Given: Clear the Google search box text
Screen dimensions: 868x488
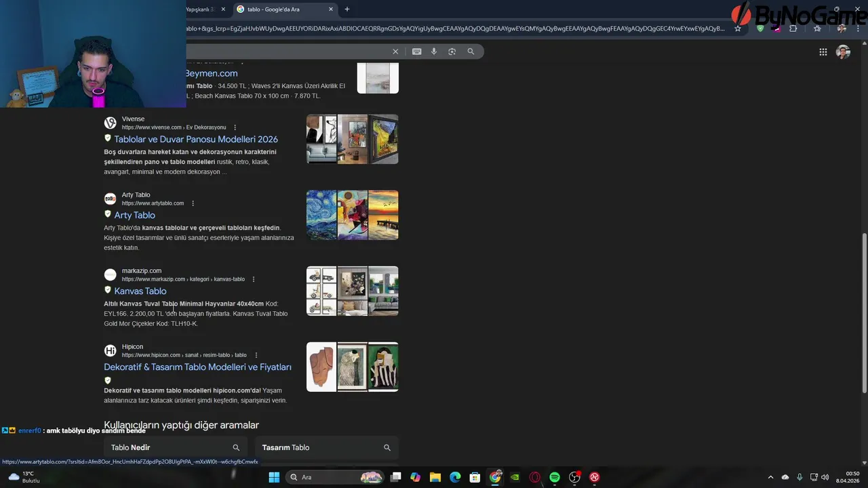Looking at the screenshot, I should tap(395, 52).
